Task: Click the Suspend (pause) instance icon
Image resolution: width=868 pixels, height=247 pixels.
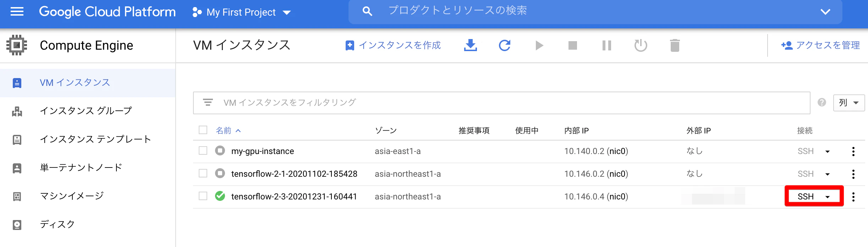Action: pyautogui.click(x=607, y=45)
